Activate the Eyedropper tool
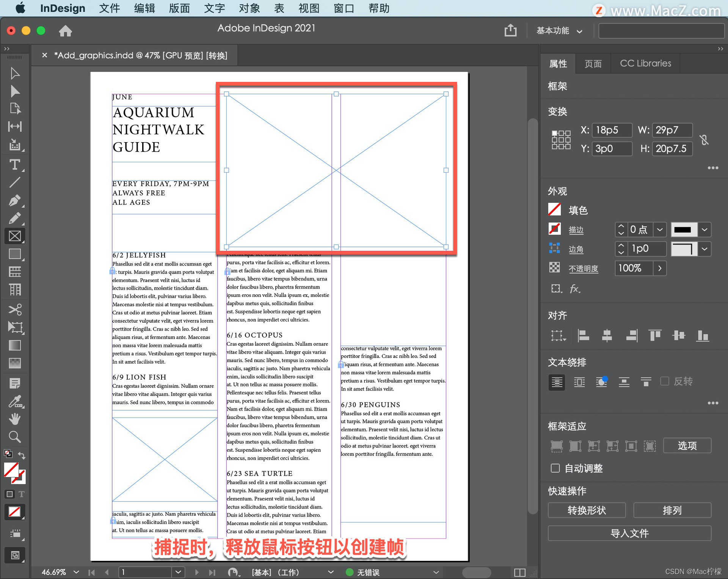Viewport: 728px width, 579px height. [14, 401]
